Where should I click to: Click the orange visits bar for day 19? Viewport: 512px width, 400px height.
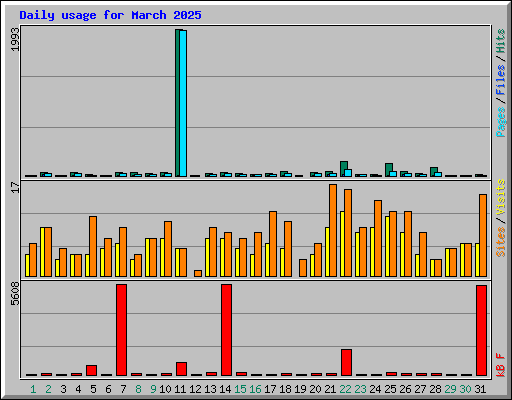coord(303,268)
